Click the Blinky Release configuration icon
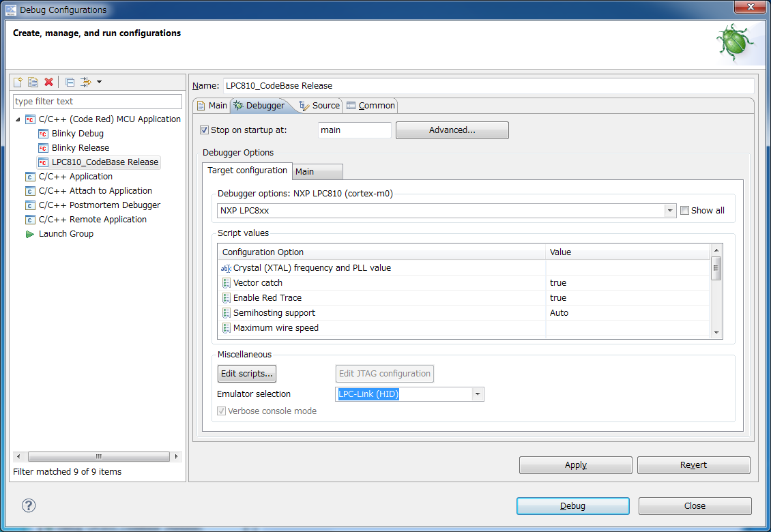This screenshot has width=771, height=532. point(43,148)
